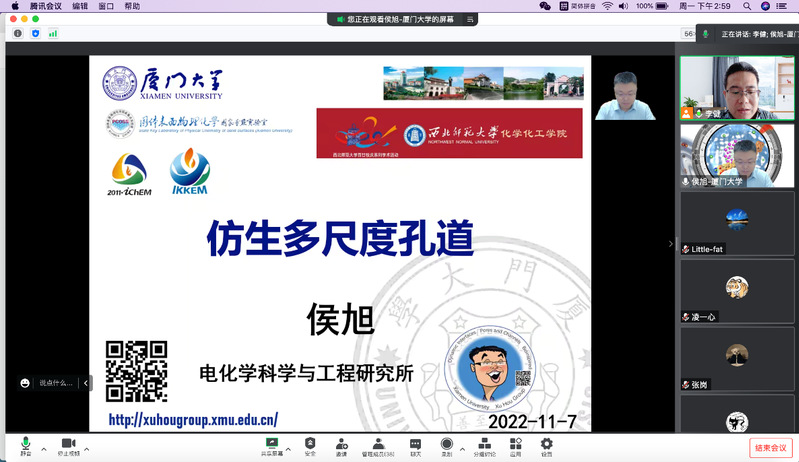Open Breakout Rooms (分组讨论) icon
Image resolution: width=799 pixels, height=462 pixels.
pyautogui.click(x=484, y=445)
